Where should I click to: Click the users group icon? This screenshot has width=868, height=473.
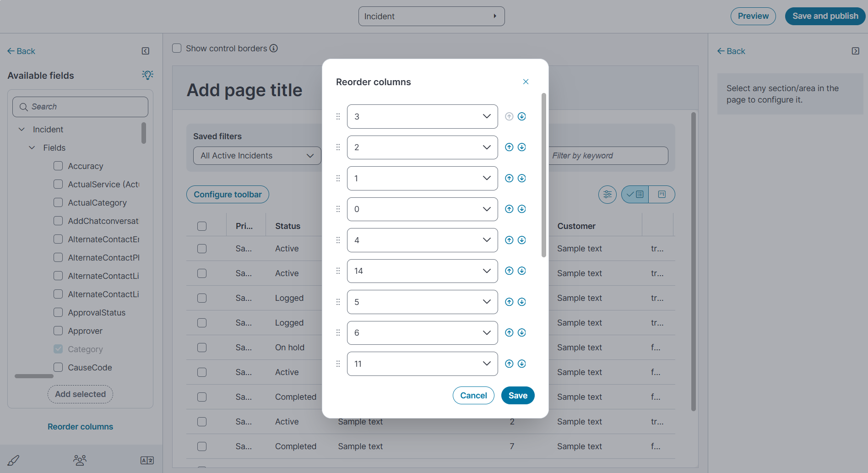click(x=80, y=460)
